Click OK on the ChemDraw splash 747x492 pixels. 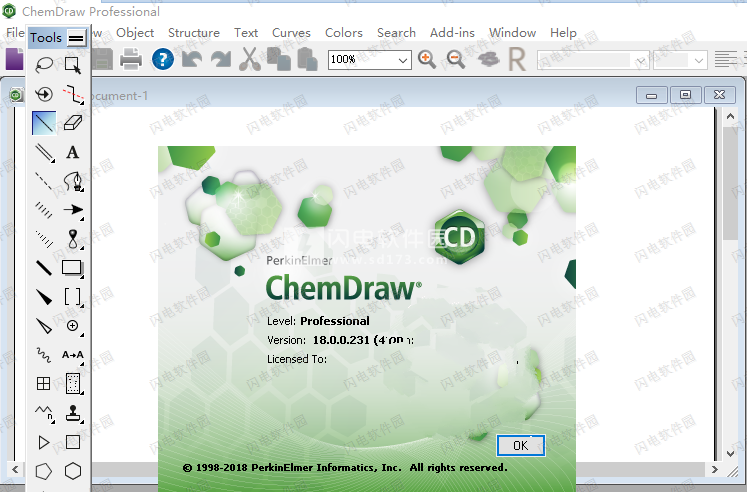(x=521, y=445)
